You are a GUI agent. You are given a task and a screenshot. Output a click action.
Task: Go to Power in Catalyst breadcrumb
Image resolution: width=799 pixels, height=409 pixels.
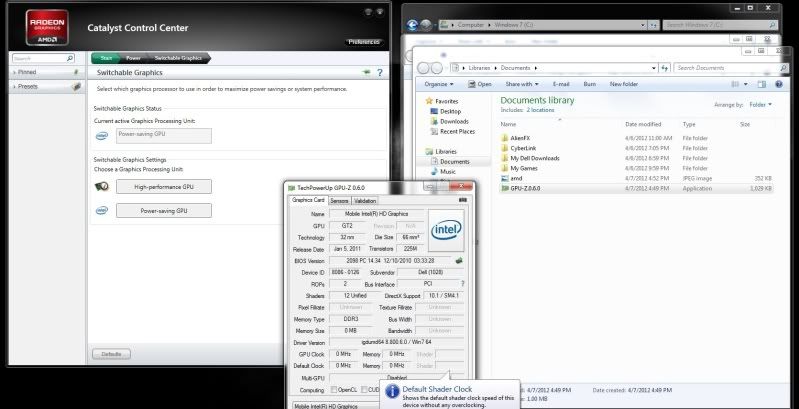pyautogui.click(x=134, y=58)
